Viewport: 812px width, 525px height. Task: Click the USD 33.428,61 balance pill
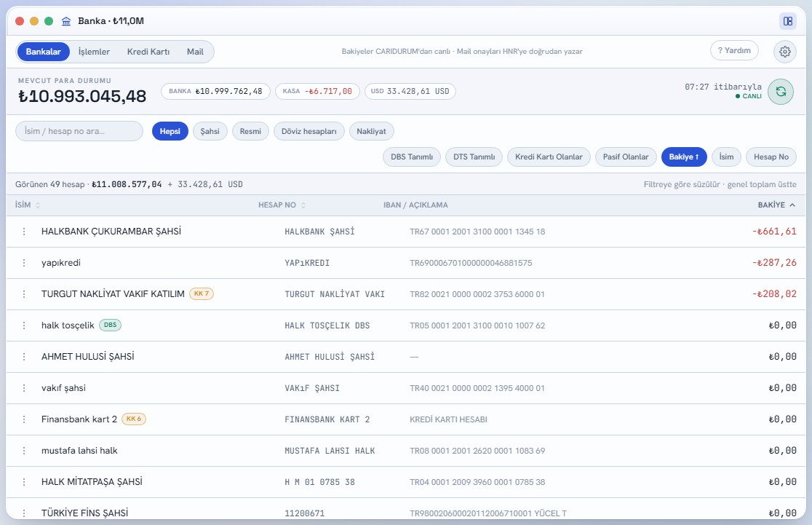[410, 91]
